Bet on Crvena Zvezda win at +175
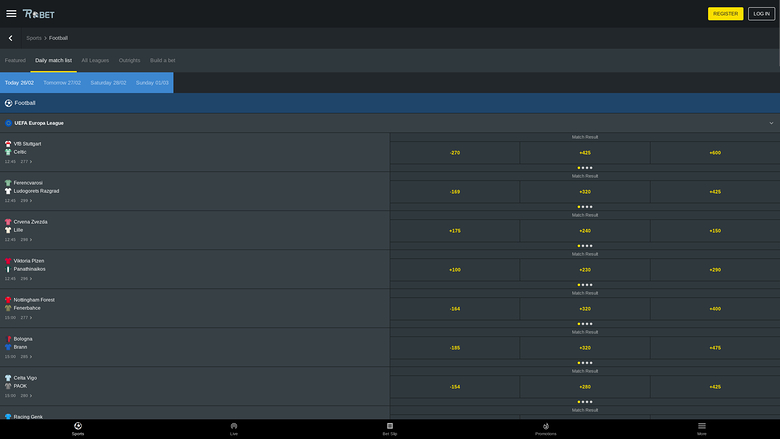 [x=455, y=231]
